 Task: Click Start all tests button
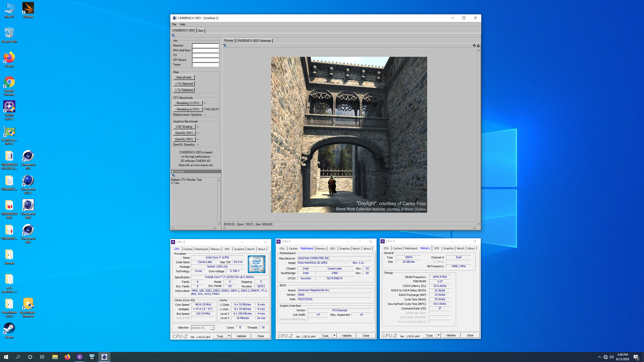tap(184, 77)
